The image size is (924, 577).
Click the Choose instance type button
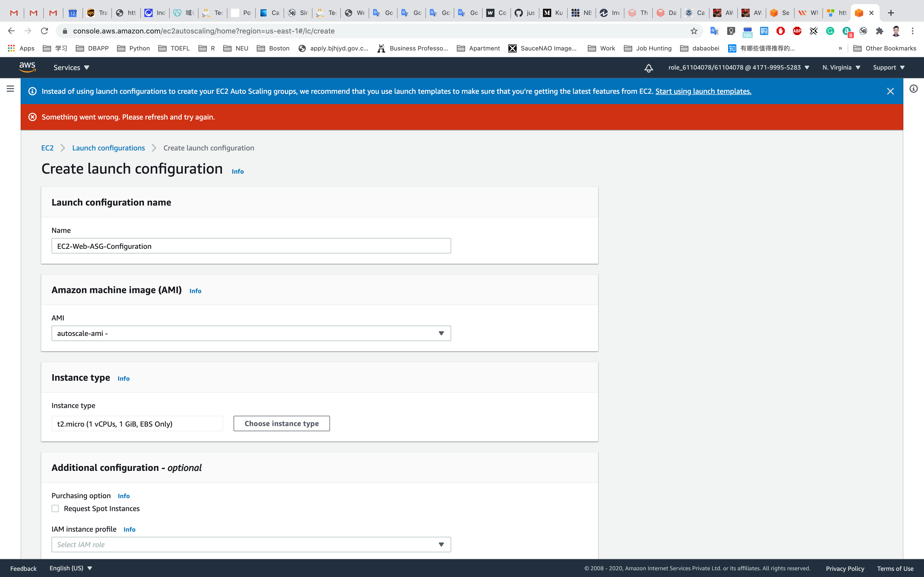click(281, 423)
